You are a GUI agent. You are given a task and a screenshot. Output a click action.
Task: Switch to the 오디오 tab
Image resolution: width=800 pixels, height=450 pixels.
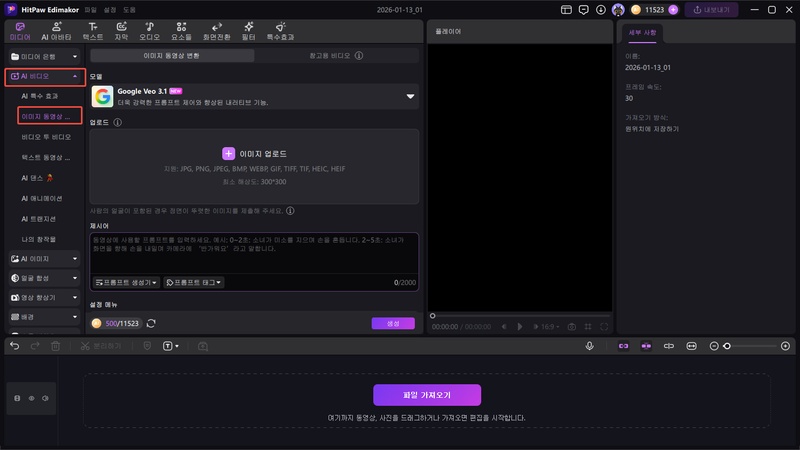coord(149,31)
